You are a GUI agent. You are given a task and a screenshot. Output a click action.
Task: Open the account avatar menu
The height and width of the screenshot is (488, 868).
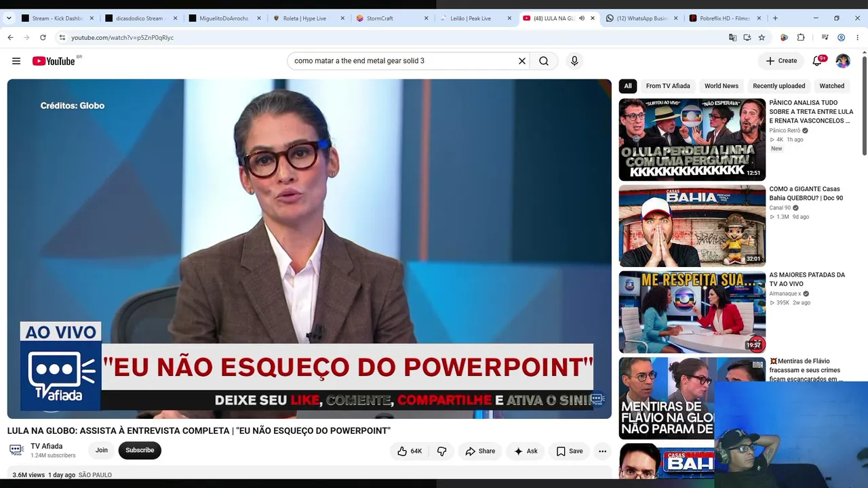(x=843, y=61)
